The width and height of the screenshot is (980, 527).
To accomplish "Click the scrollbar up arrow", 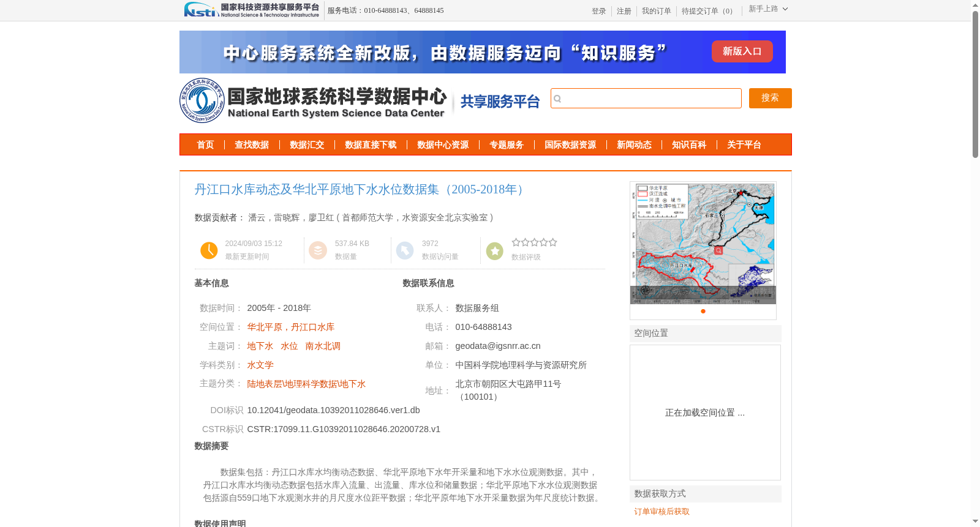I will [975, 5].
